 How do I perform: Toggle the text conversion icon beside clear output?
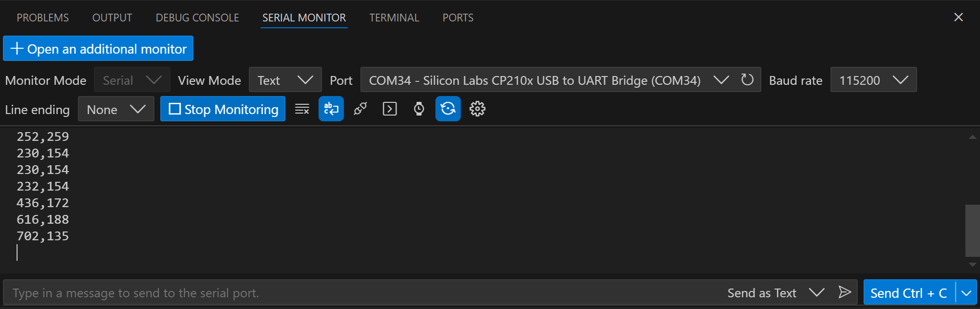(x=331, y=109)
